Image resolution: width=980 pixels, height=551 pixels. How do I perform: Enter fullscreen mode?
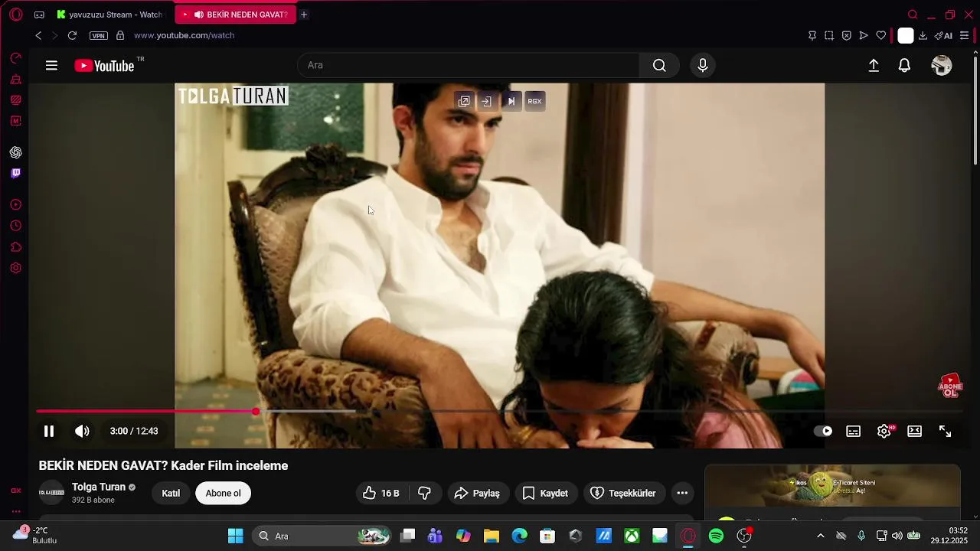946,431
